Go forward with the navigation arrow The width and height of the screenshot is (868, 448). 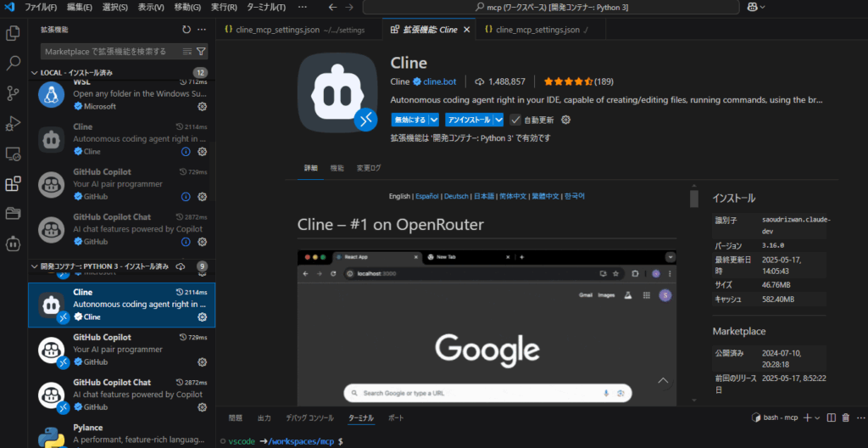point(348,7)
